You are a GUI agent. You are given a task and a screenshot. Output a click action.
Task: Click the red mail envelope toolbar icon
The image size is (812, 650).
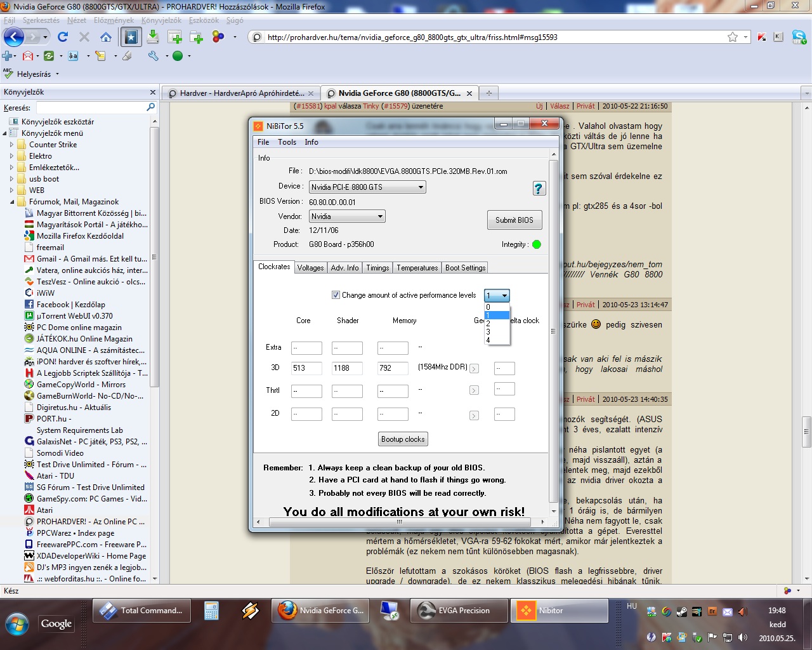point(27,56)
